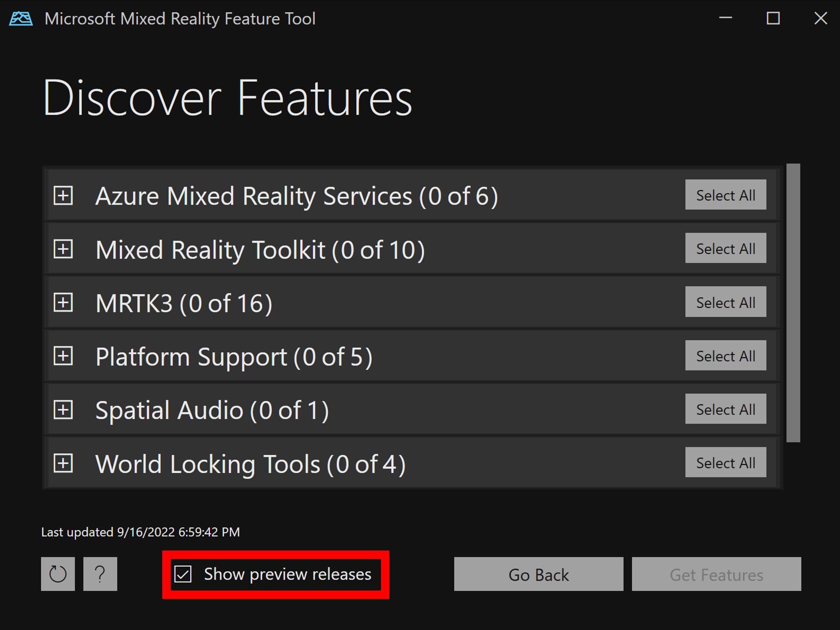The width and height of the screenshot is (840, 630).
Task: Select All for Mixed Reality Toolkit
Action: (726, 248)
